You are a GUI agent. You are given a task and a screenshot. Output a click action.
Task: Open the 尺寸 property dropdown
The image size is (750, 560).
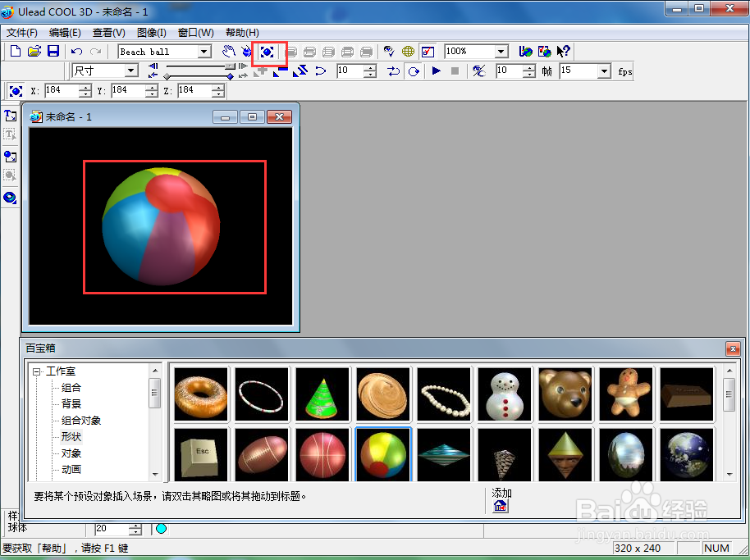click(x=131, y=71)
